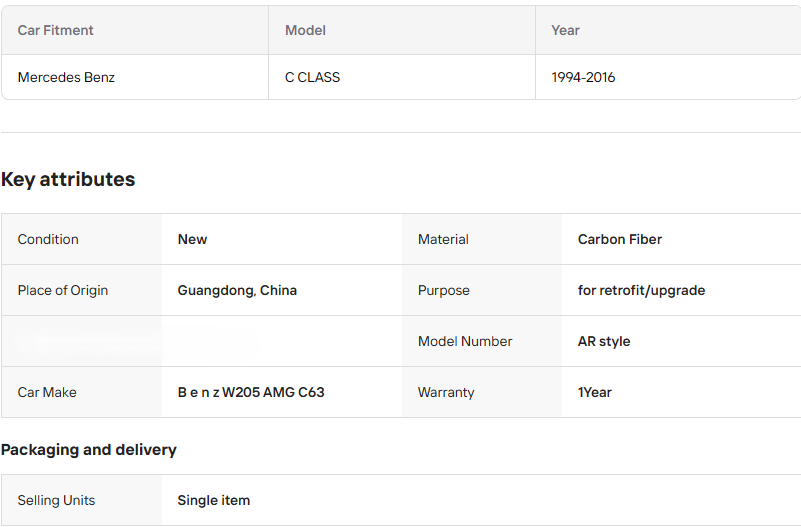801x527 pixels.
Task: Select the Place of Origin label
Action: (x=63, y=290)
